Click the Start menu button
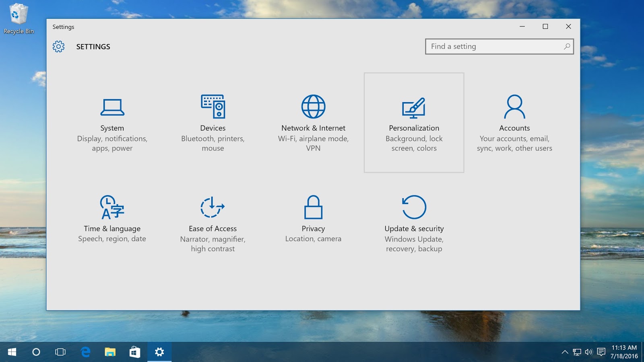Screen dimensions: 644x362 click(x=12, y=352)
